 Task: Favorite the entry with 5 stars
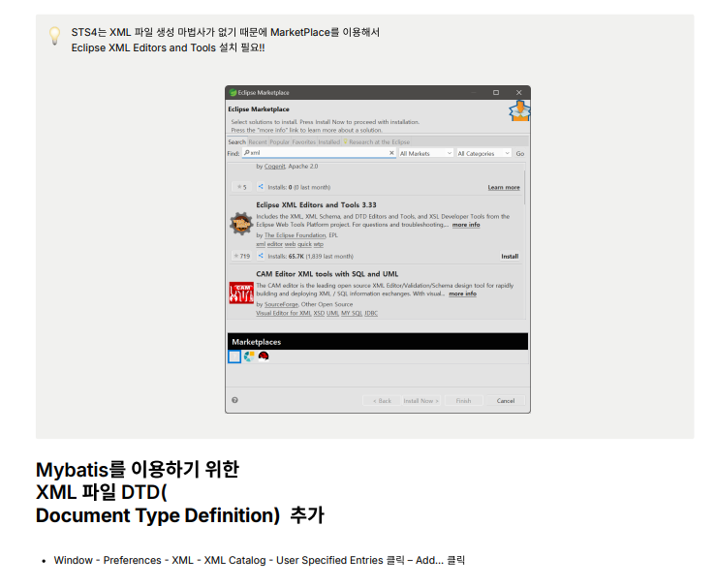[241, 187]
